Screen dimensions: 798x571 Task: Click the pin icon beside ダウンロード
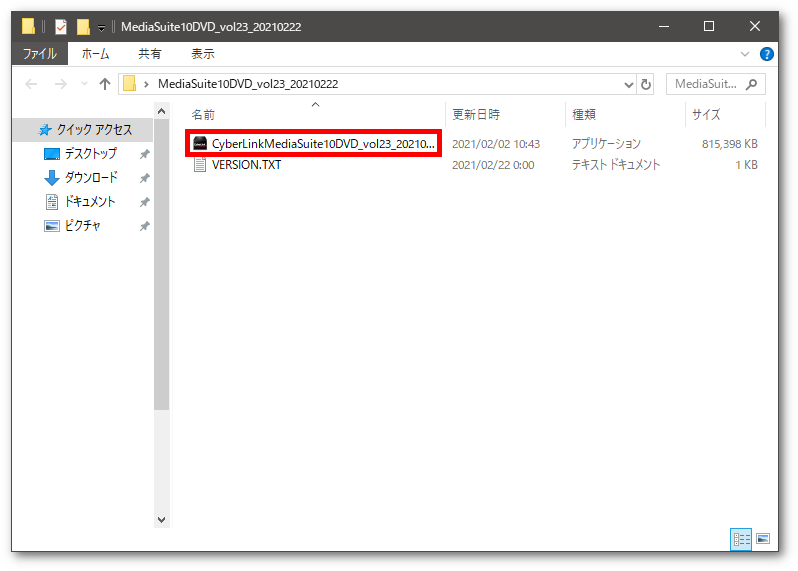pos(145,178)
